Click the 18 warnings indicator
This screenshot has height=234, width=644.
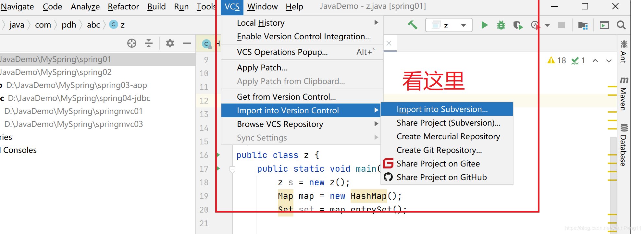pos(556,60)
